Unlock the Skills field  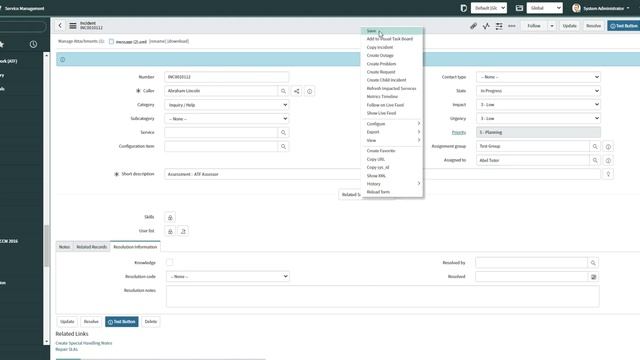170,217
